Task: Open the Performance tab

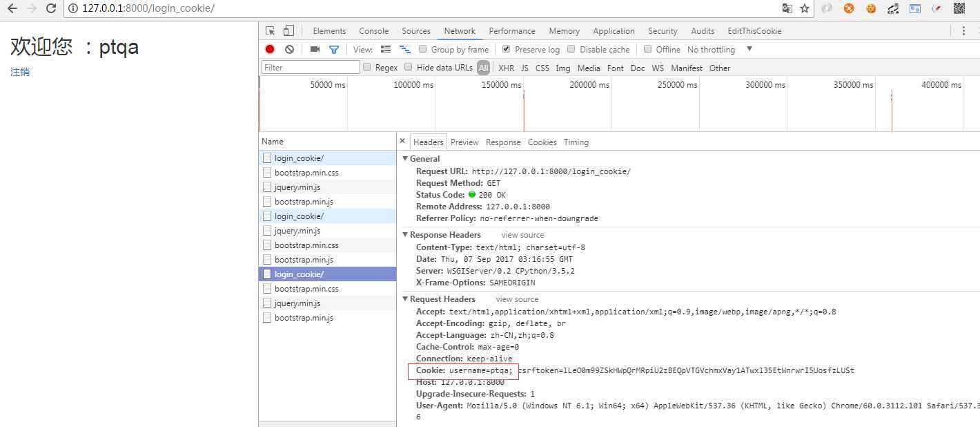Action: coord(512,31)
